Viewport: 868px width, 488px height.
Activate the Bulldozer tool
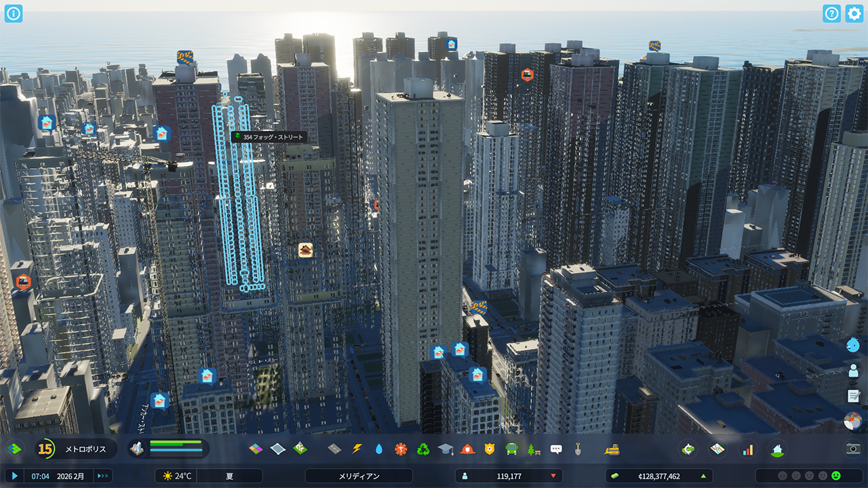612,449
